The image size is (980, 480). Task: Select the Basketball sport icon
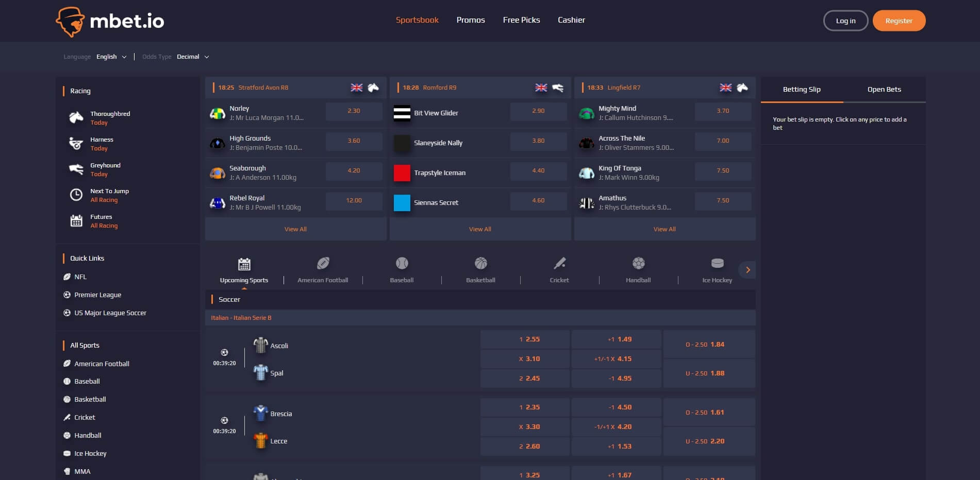click(x=480, y=264)
